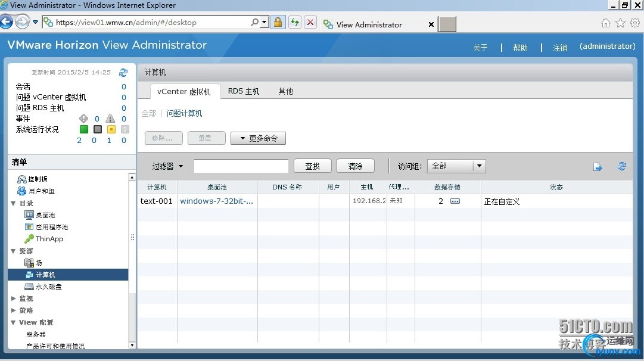
Task: Show 问题计算机 problem machines
Action: 185,113
